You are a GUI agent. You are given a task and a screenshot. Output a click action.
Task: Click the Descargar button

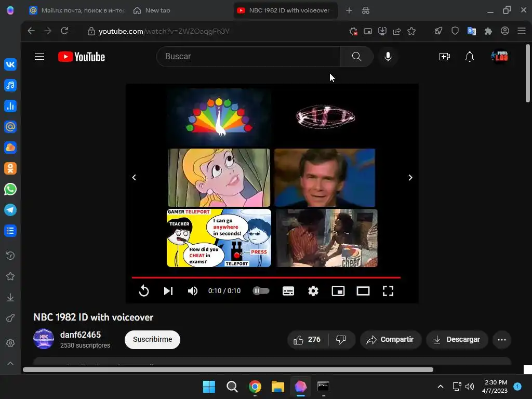(x=457, y=340)
